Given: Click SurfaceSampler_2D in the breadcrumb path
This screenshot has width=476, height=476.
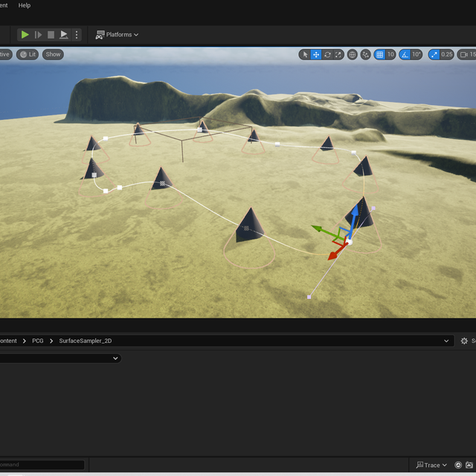Looking at the screenshot, I should pyautogui.click(x=86, y=341).
